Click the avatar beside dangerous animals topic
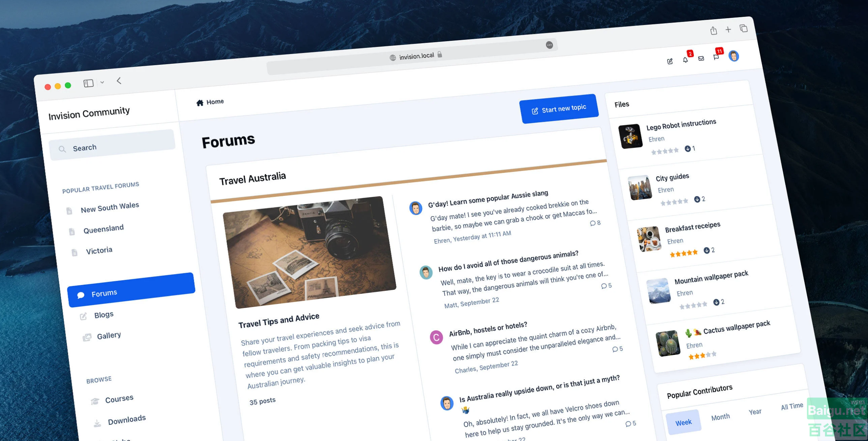Image resolution: width=868 pixels, height=441 pixels. click(426, 272)
